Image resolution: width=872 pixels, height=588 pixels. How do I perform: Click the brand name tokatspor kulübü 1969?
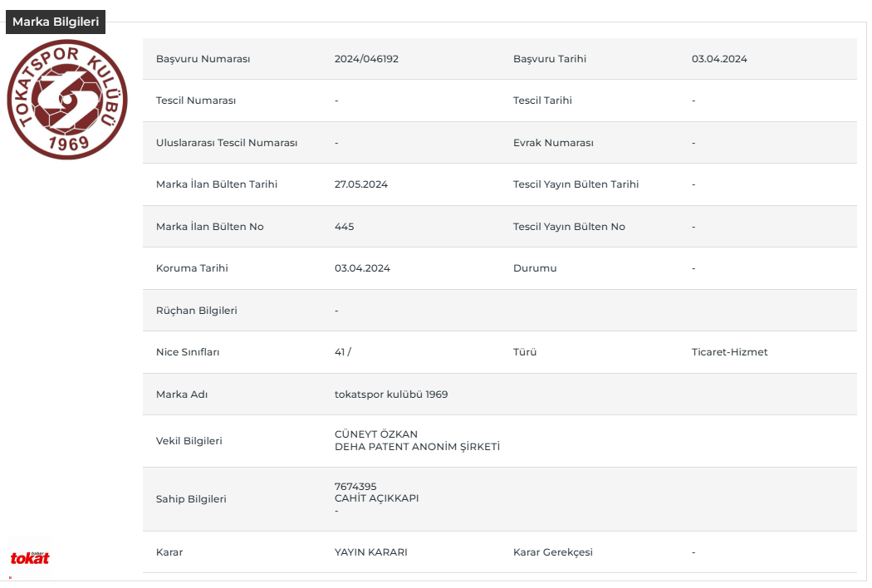click(x=391, y=394)
